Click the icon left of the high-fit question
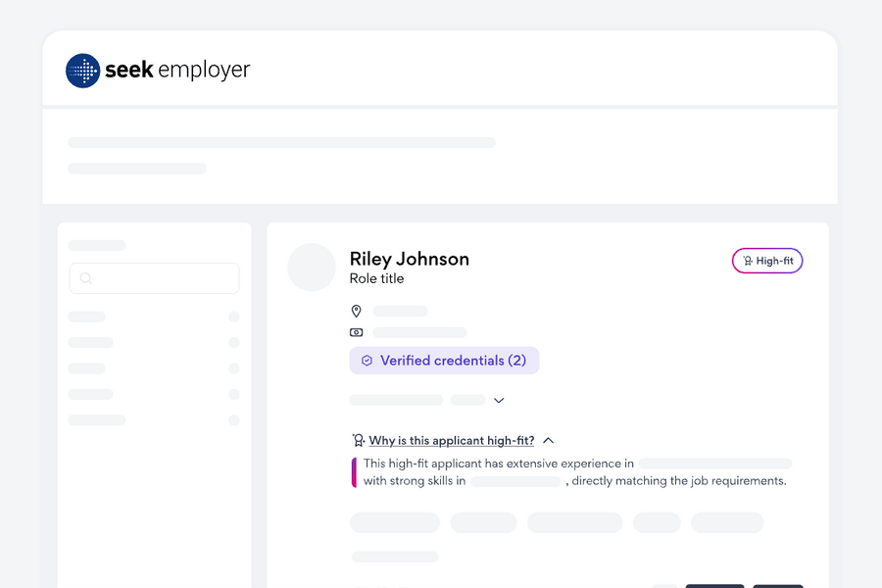 tap(359, 441)
